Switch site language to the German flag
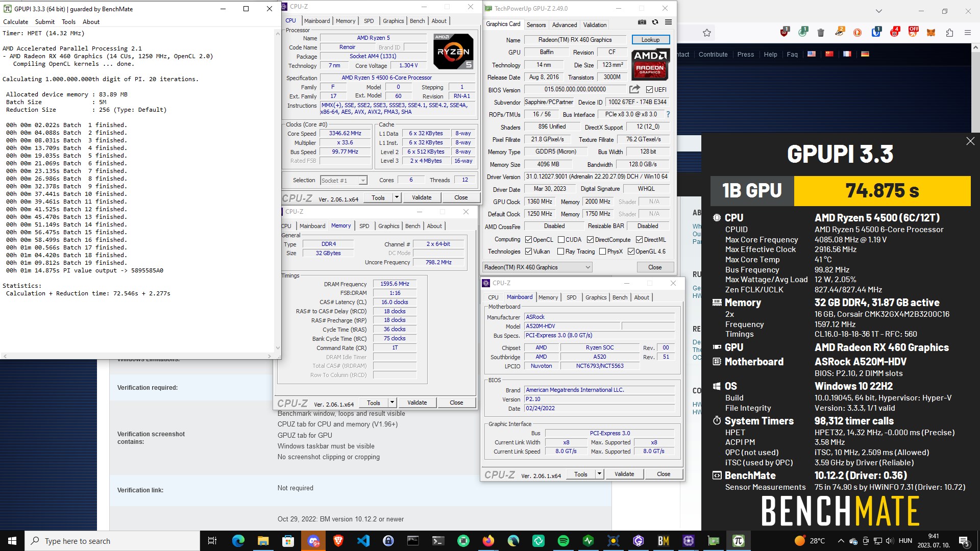980x551 pixels. point(865,54)
